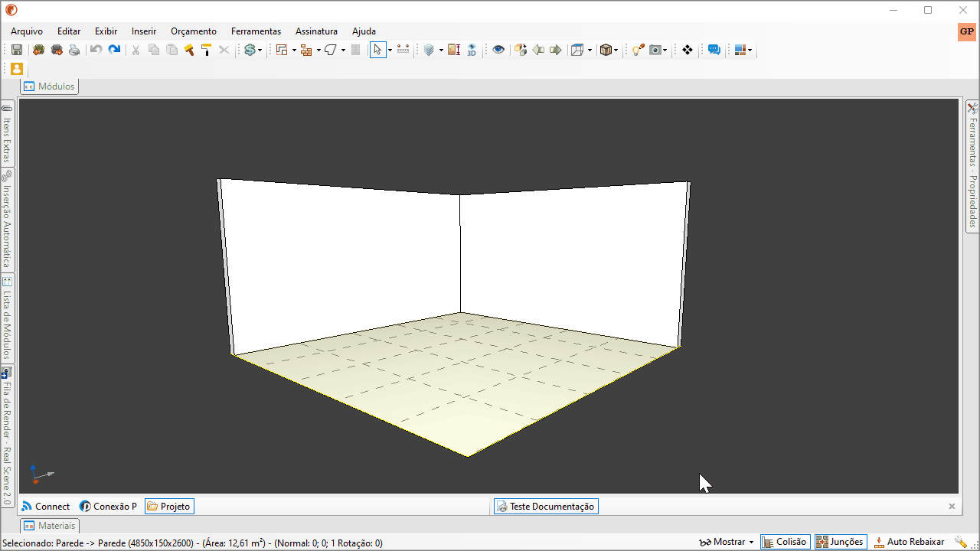Click the 3D view icon
The height and width of the screenshot is (551, 980).
pos(472,50)
